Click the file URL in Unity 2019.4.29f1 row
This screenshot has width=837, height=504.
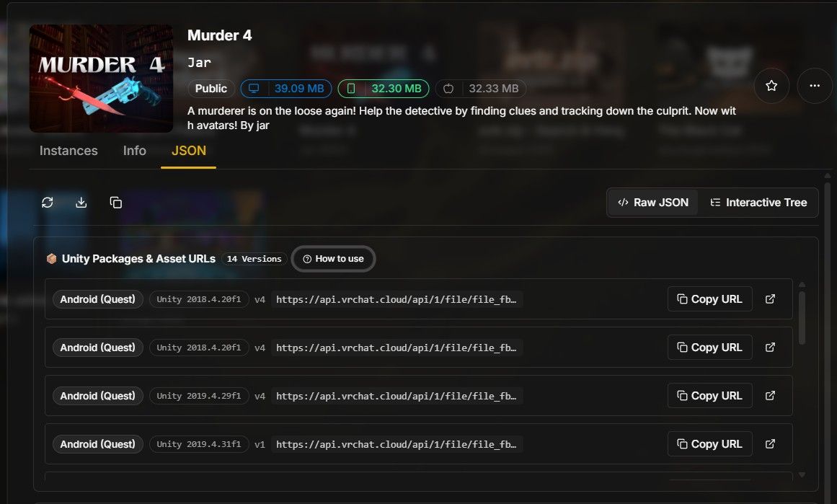[396, 396]
